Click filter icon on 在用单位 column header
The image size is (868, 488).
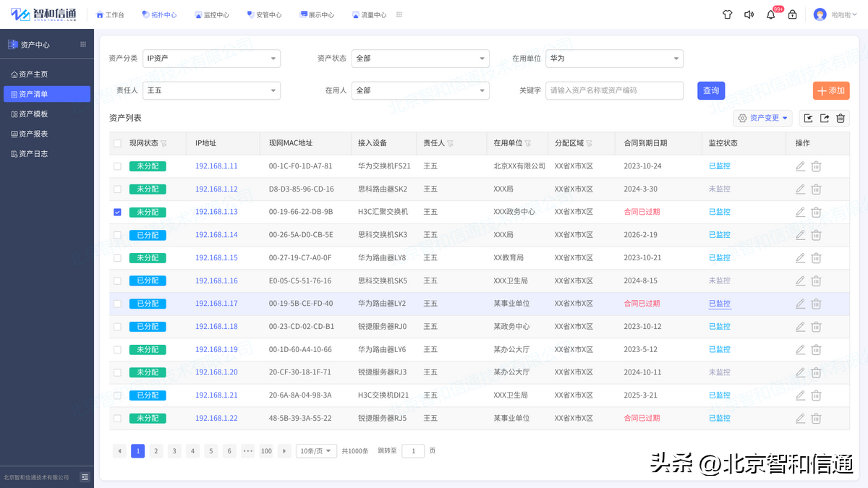coord(528,143)
